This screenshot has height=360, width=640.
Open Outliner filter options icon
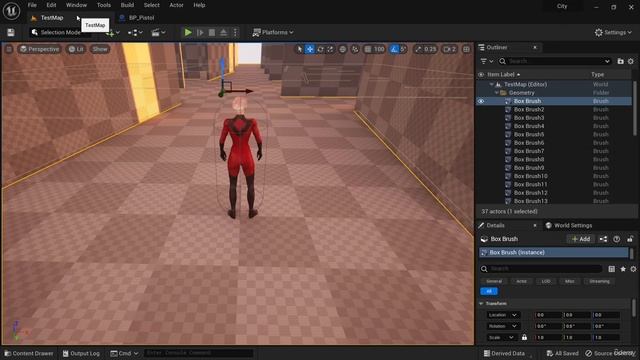(487, 61)
